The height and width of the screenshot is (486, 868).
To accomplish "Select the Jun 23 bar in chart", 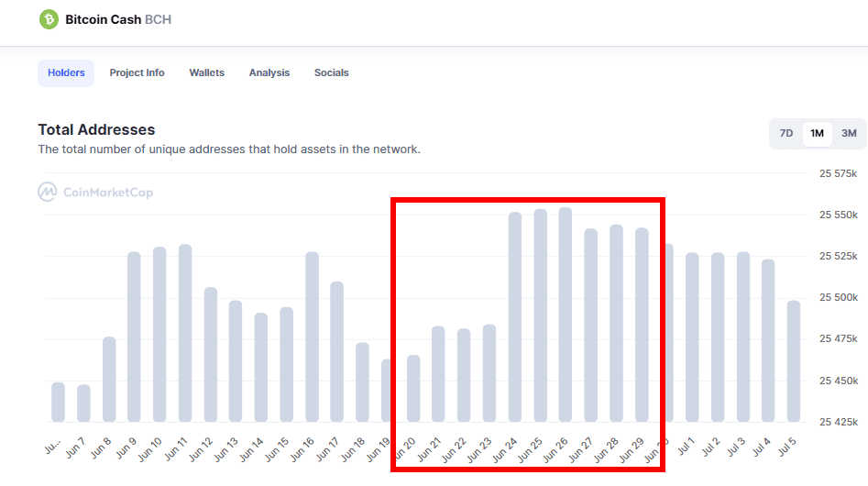I will coord(489,373).
